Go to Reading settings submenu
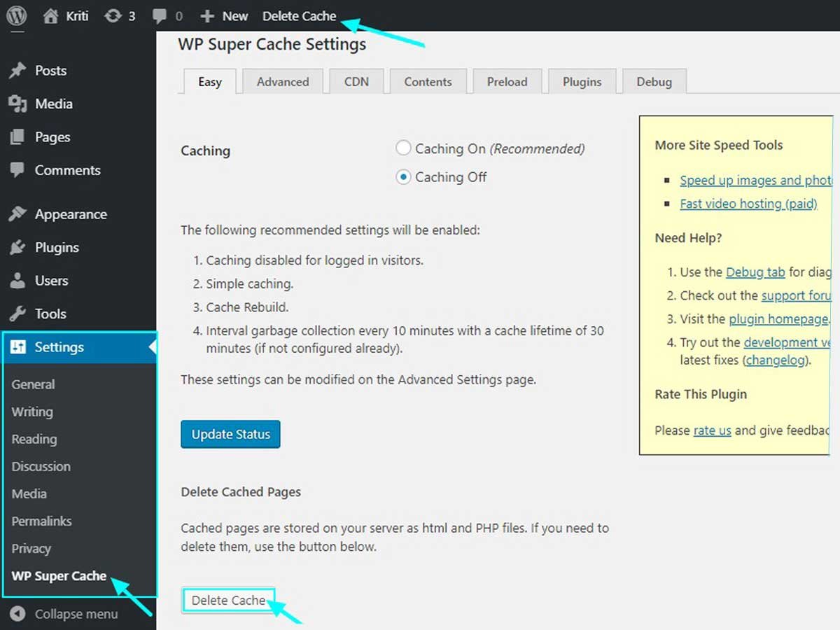The width and height of the screenshot is (840, 630). (x=34, y=440)
